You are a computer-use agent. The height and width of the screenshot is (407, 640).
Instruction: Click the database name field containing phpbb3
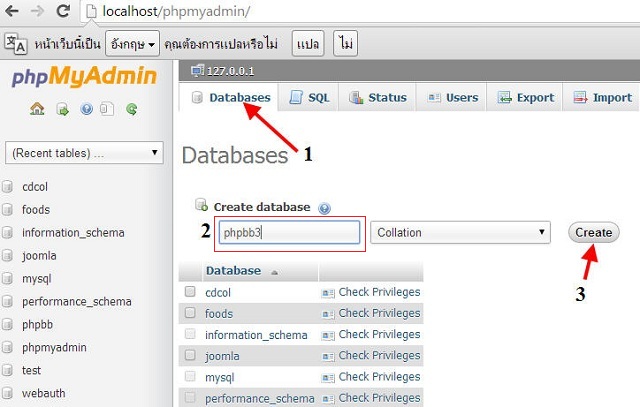click(289, 232)
